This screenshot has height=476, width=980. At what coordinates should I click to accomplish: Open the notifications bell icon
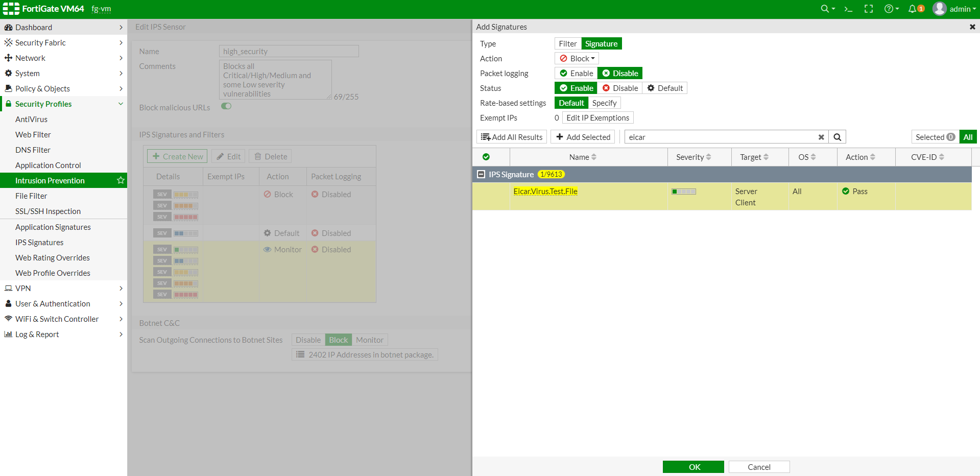click(x=916, y=9)
